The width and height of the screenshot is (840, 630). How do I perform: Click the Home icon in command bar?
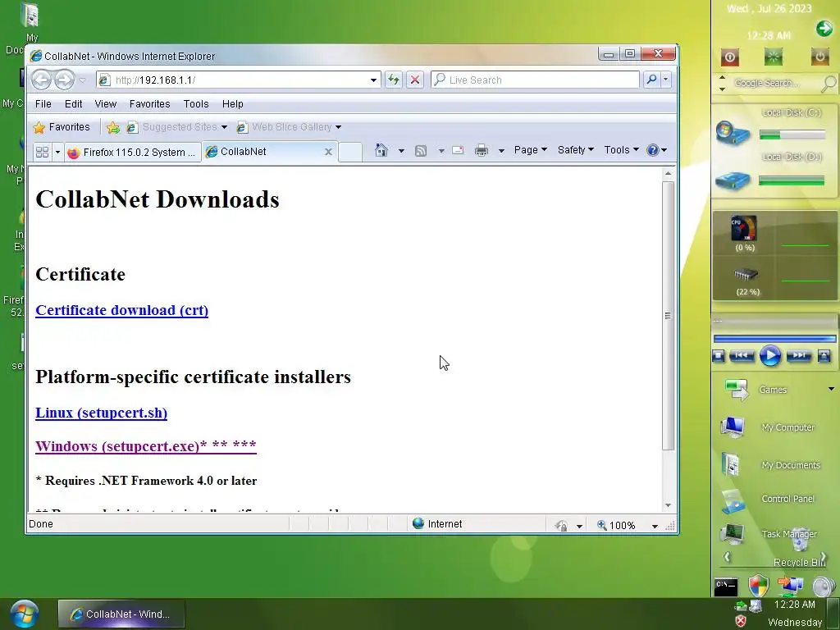[x=381, y=151]
